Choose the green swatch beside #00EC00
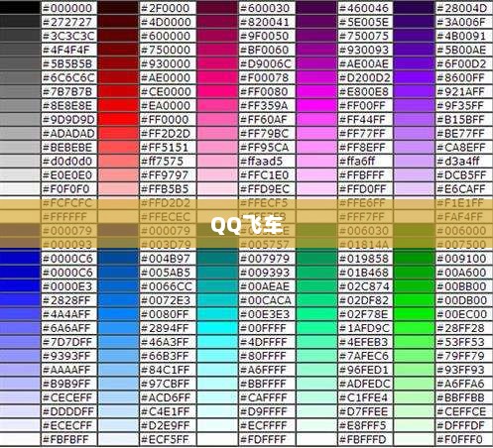 414,314
